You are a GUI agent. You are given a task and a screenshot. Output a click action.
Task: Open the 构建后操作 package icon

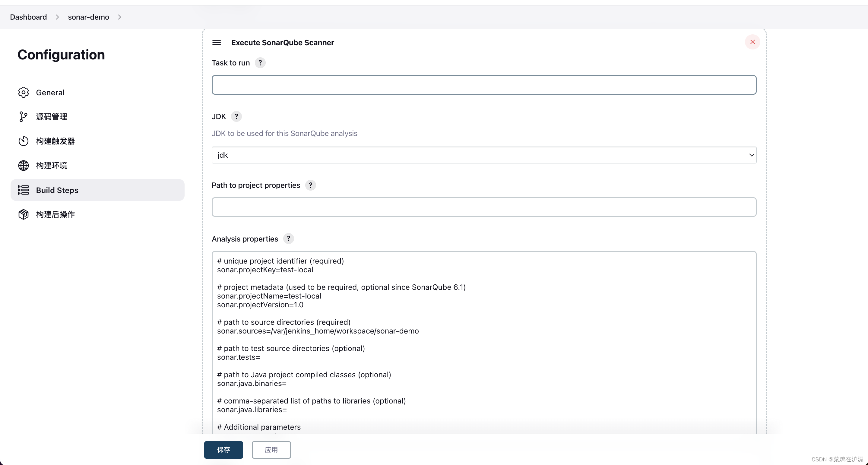[x=23, y=214]
